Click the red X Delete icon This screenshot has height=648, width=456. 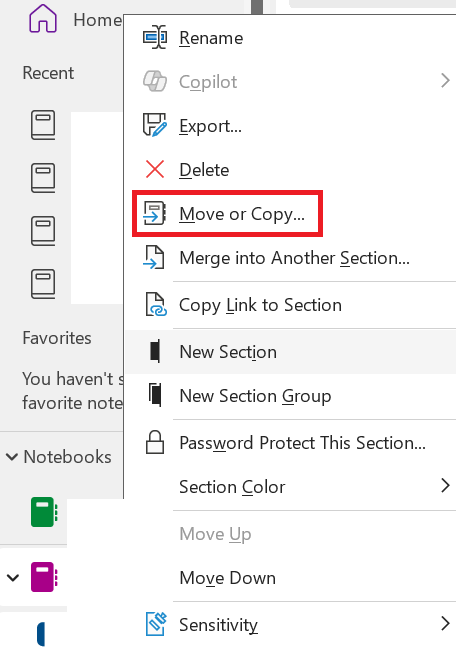(155, 169)
